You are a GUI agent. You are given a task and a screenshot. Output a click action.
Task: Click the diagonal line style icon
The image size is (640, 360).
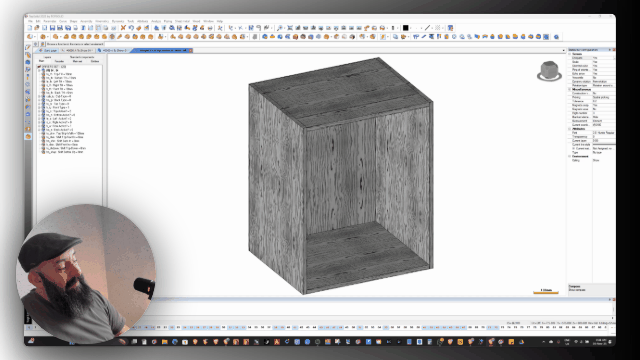427,28
